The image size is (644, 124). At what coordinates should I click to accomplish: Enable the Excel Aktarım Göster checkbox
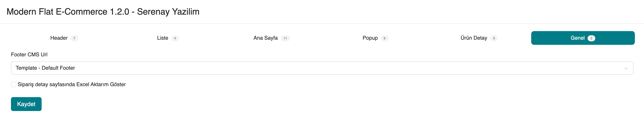coord(14,84)
